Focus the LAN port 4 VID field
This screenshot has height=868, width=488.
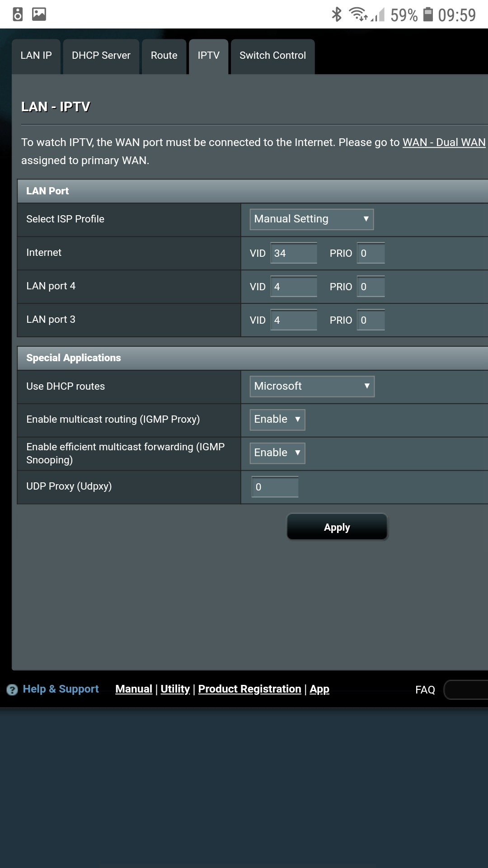(294, 287)
